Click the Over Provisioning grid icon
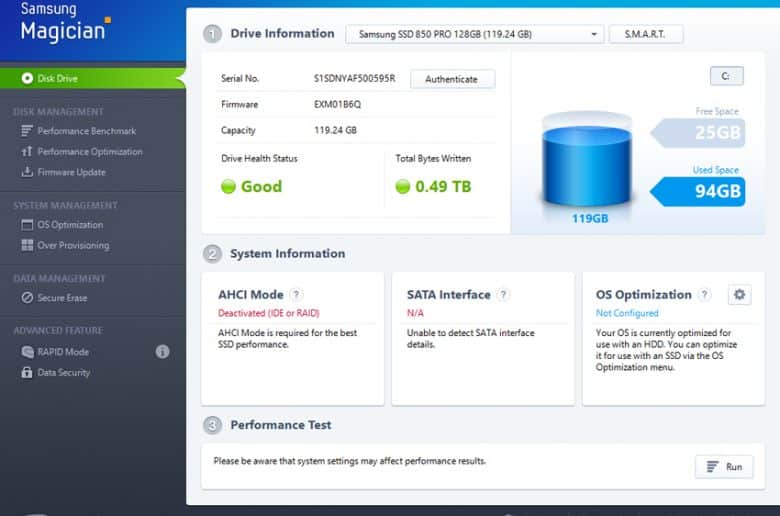Viewport: 780px width, 516px height. pos(27,245)
